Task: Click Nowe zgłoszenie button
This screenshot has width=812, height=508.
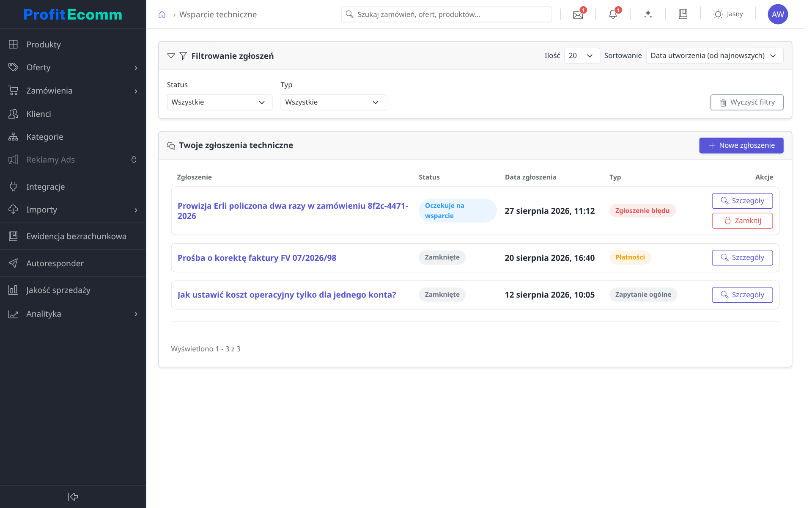Action: [741, 146]
